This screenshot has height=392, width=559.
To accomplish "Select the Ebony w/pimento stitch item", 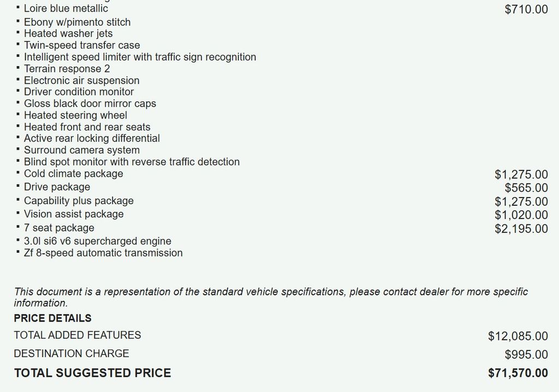I will tap(77, 22).
